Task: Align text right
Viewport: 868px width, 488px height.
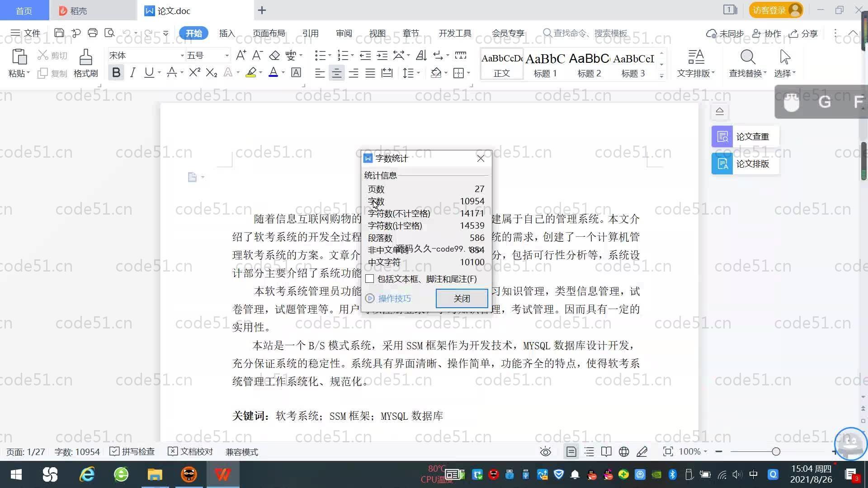Action: [x=354, y=73]
